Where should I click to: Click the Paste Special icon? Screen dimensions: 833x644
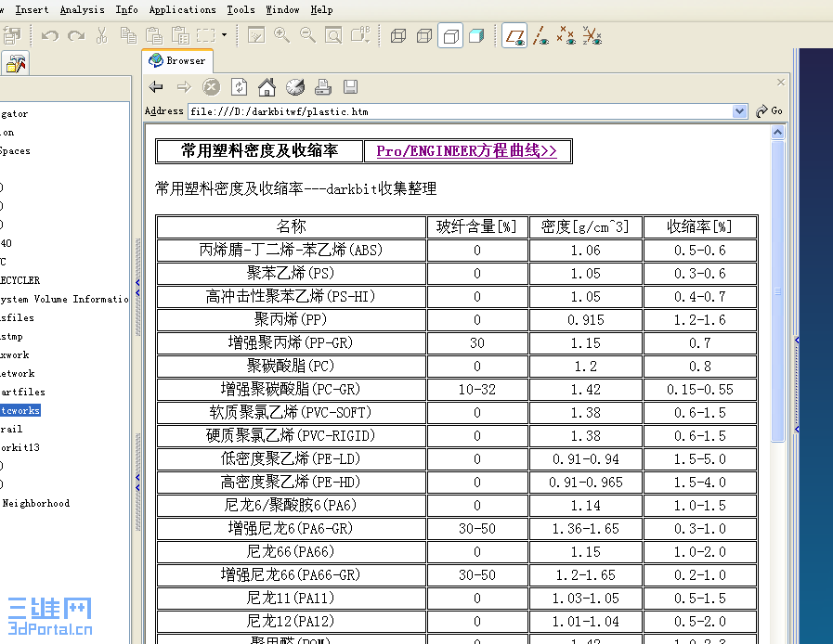click(180, 35)
